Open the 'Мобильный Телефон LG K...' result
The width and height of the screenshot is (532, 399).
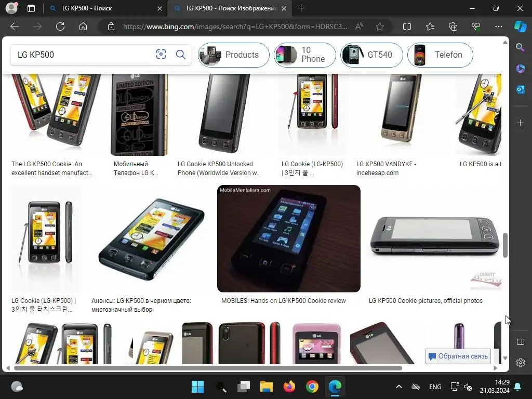pyautogui.click(x=136, y=168)
